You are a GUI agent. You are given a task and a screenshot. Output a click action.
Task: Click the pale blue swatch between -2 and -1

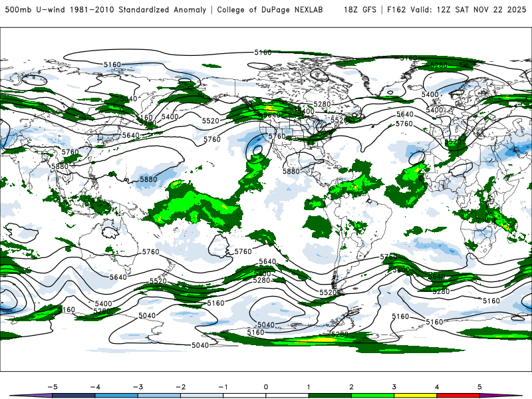(x=202, y=396)
